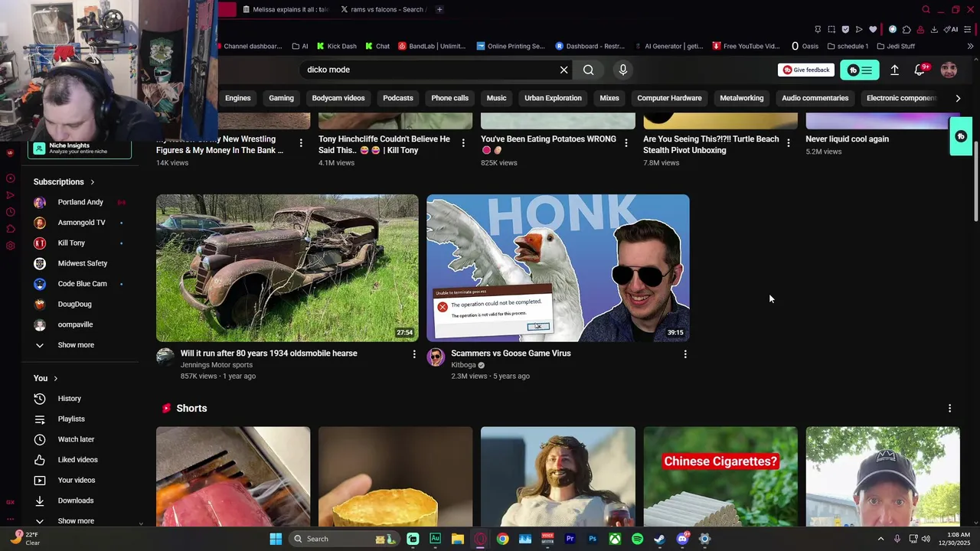The width and height of the screenshot is (980, 551).
Task: Open the browser easy setup sliders icon
Action: [x=968, y=30]
